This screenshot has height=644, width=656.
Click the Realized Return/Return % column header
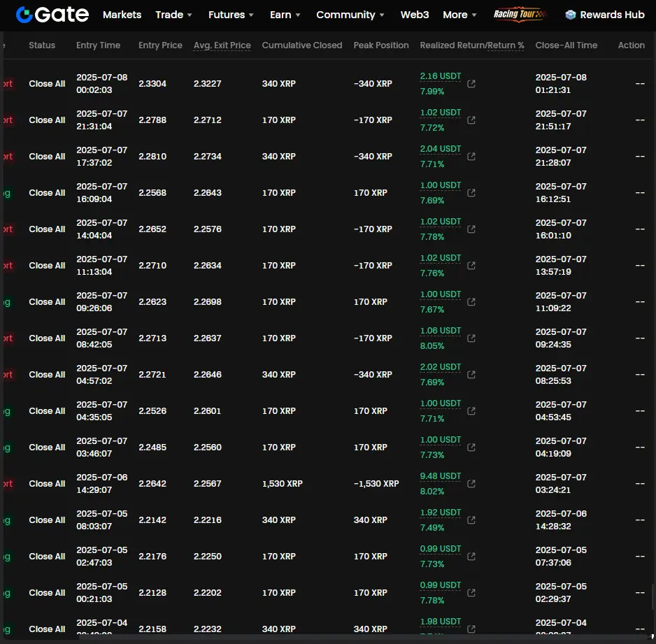tap(472, 45)
